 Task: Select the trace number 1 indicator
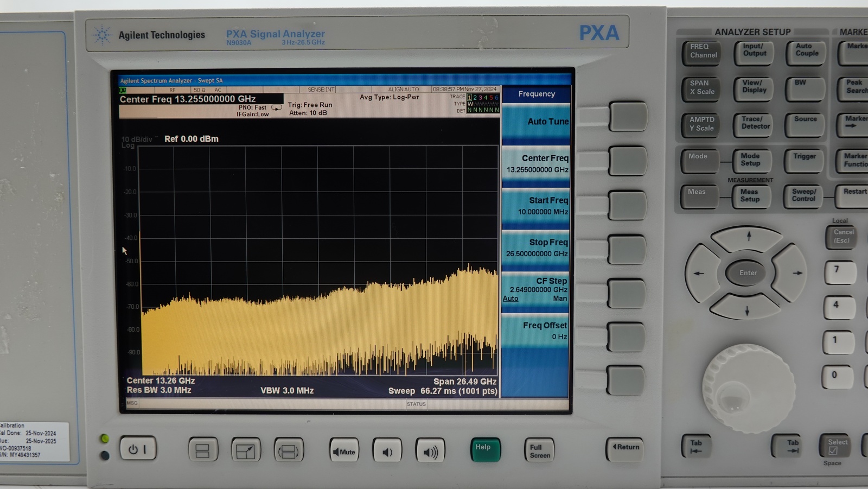[x=470, y=98]
